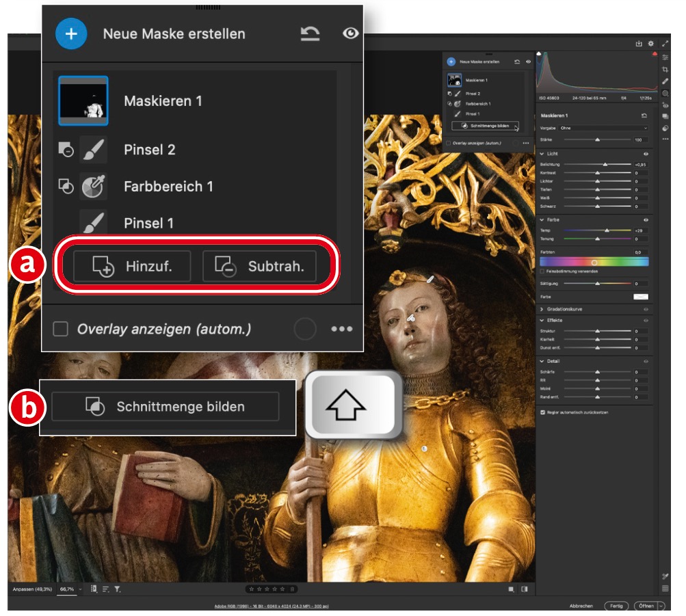Screen dimensions: 686x616
Task: Uncheck Regler automatisch zurücksetzen
Action: [543, 413]
